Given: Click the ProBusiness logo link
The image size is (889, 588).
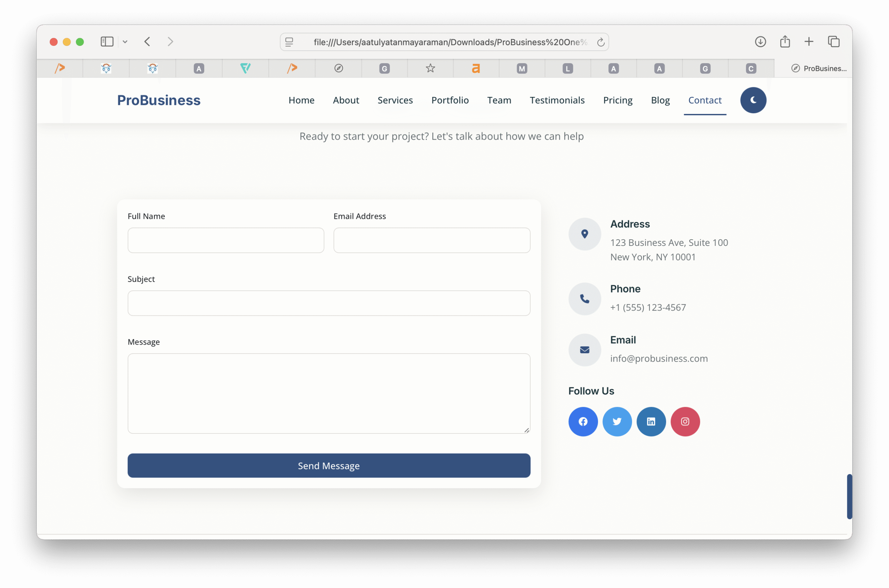Looking at the screenshot, I should point(159,100).
